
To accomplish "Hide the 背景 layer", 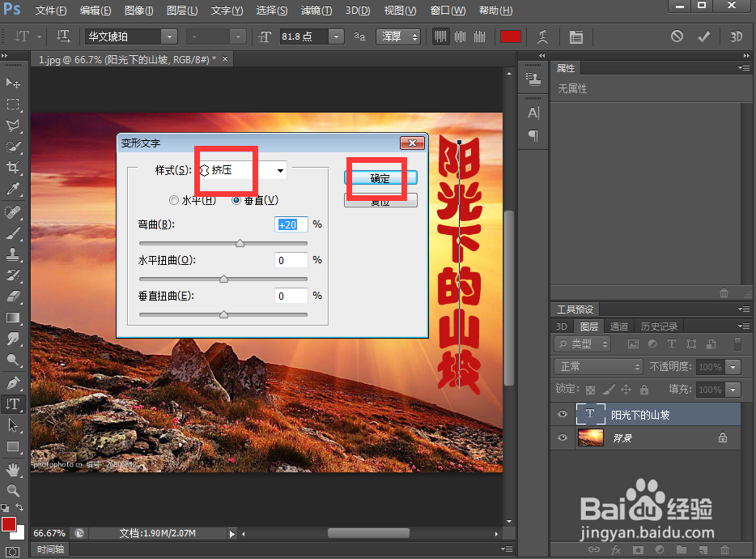I will (562, 438).
